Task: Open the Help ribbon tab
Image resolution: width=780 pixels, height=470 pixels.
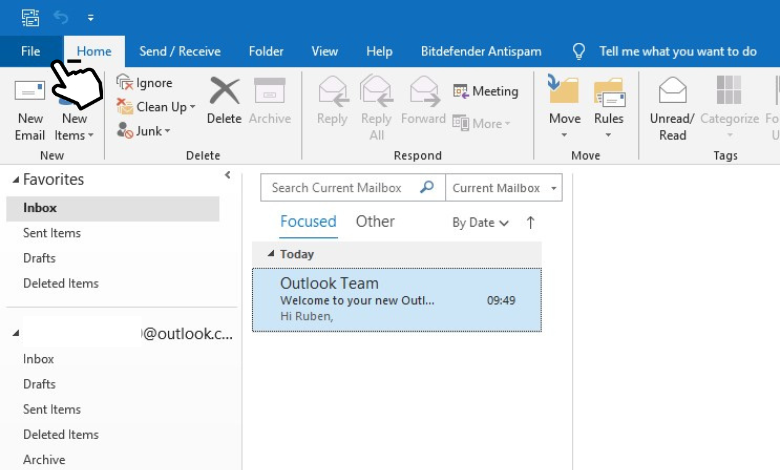Action: [380, 51]
